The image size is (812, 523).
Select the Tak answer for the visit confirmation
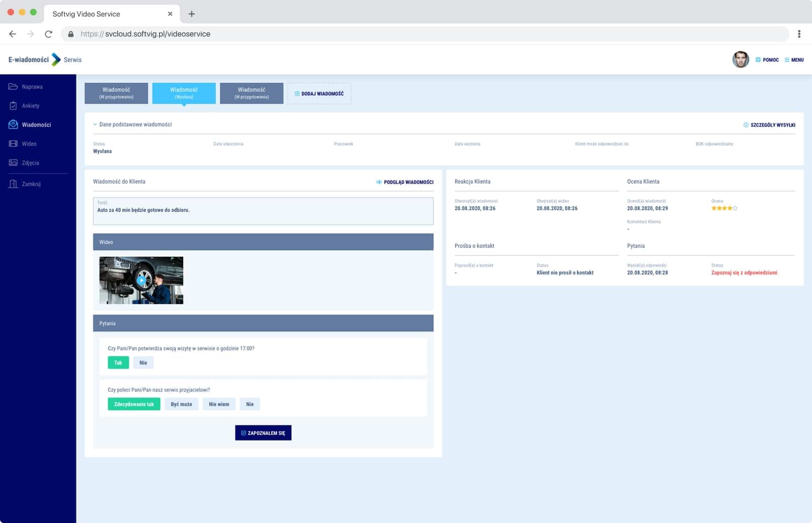(x=118, y=363)
